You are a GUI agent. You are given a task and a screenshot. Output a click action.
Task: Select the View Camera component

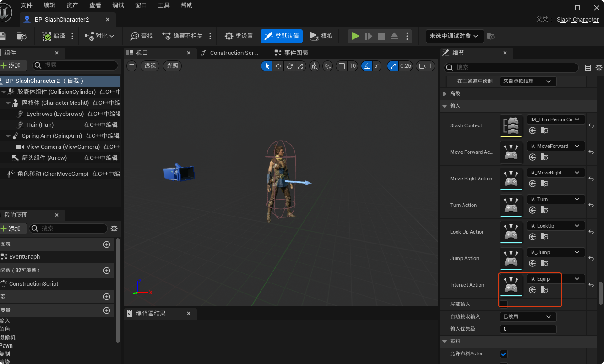[63, 147]
